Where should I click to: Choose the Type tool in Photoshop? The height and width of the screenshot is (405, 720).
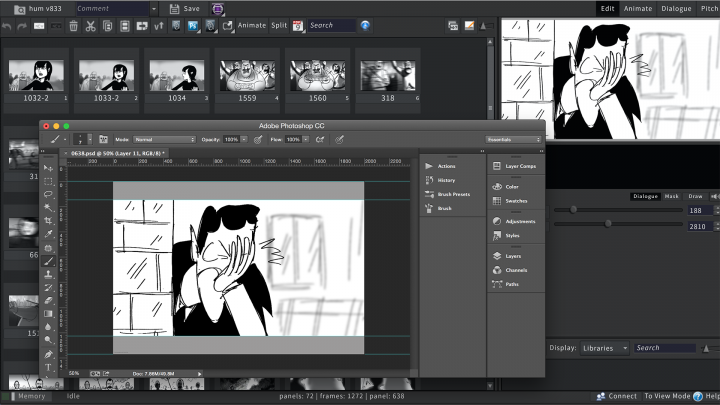[x=48, y=367]
